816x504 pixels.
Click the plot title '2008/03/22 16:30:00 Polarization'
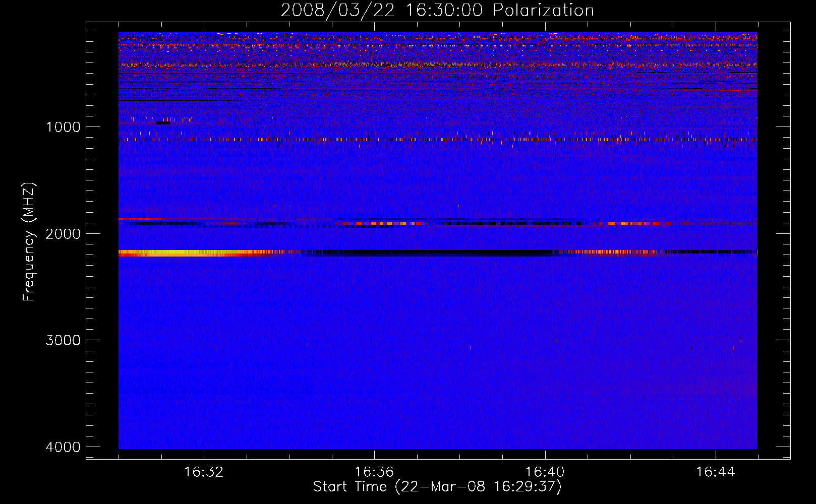pos(437,11)
